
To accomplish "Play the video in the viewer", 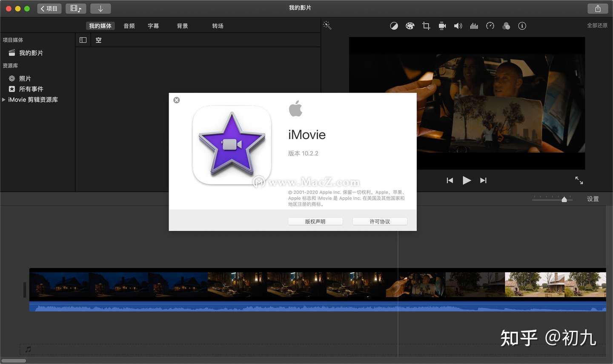I will click(x=467, y=180).
